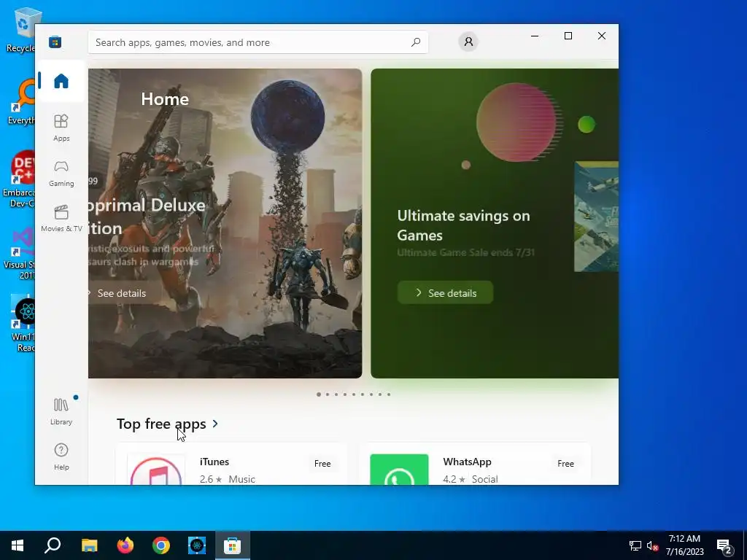Select the last carousel page dot

point(389,394)
